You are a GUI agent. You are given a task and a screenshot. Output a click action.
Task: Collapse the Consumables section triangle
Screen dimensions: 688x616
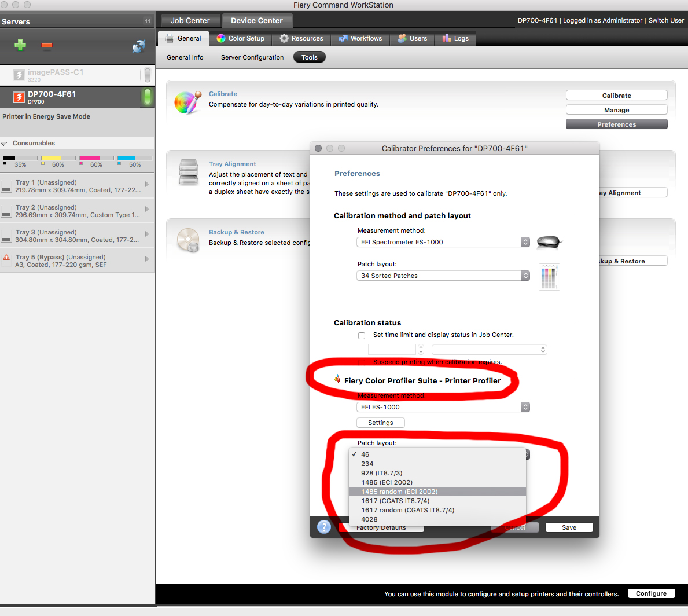pos(5,144)
